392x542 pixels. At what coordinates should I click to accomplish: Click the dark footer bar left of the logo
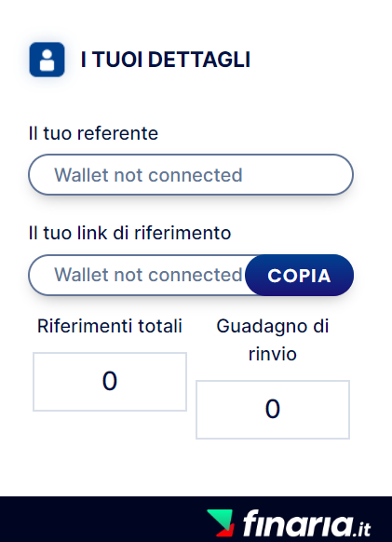[x=102, y=520]
